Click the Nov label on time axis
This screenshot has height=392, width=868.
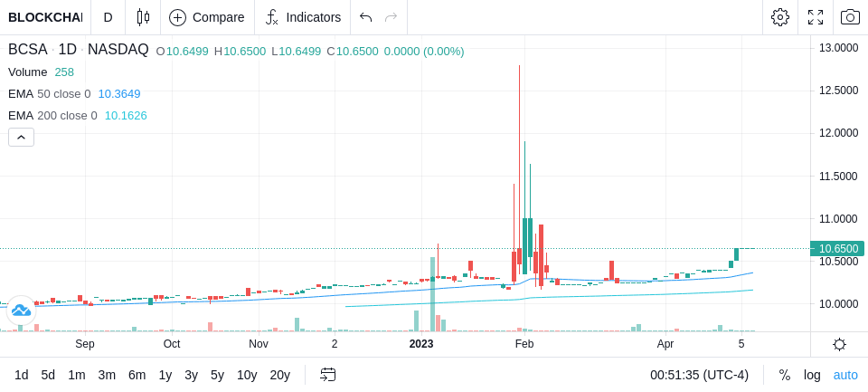pyautogui.click(x=259, y=344)
